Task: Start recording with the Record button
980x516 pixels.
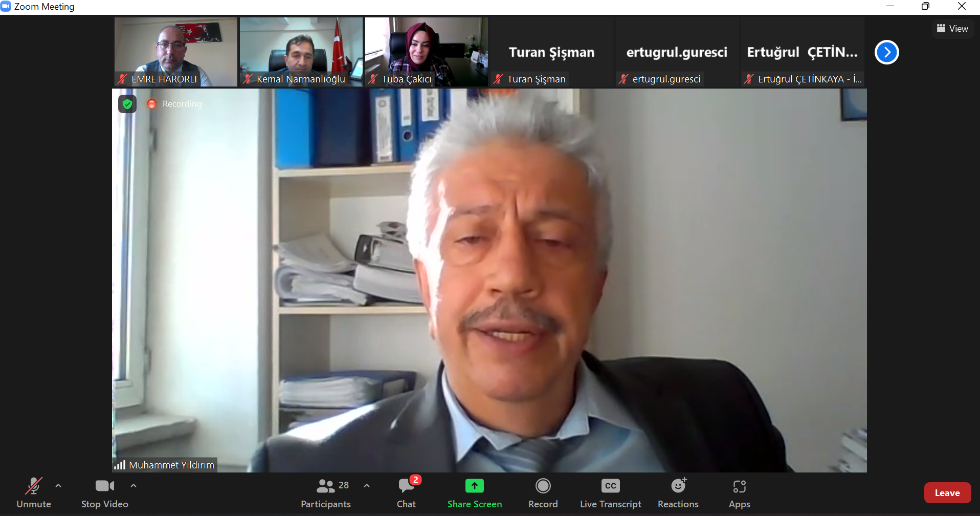Action: coord(543,492)
